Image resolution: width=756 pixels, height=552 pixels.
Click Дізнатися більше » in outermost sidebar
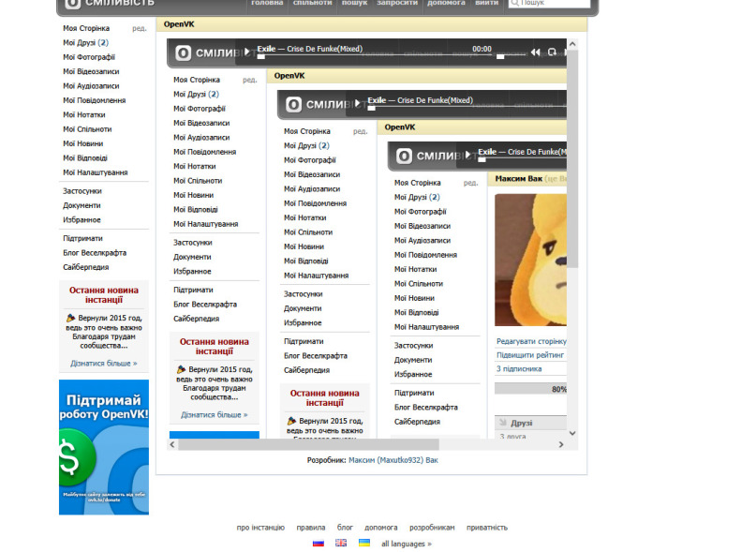pyautogui.click(x=104, y=364)
